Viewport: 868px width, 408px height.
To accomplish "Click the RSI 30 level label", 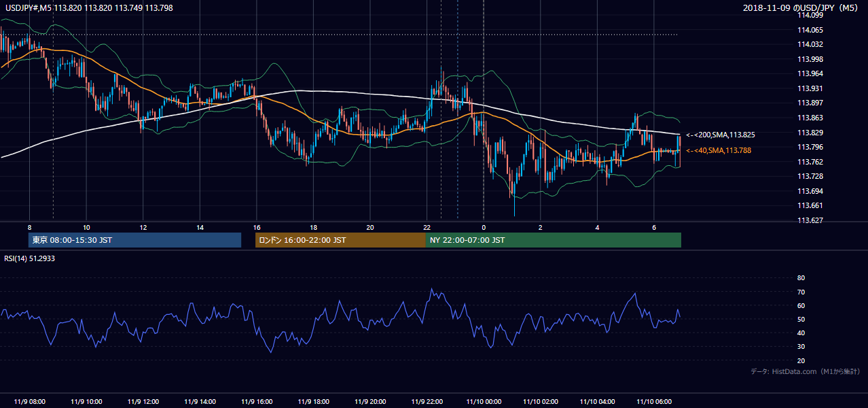I will pyautogui.click(x=801, y=347).
